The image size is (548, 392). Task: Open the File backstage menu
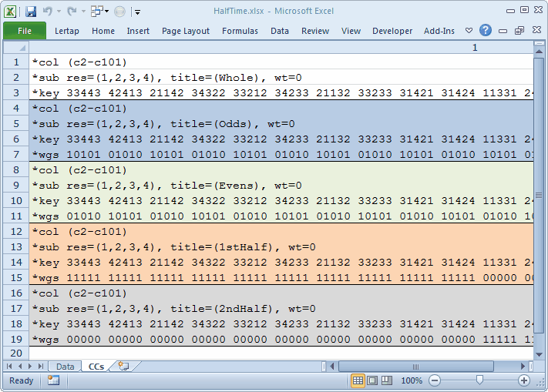pyautogui.click(x=25, y=31)
